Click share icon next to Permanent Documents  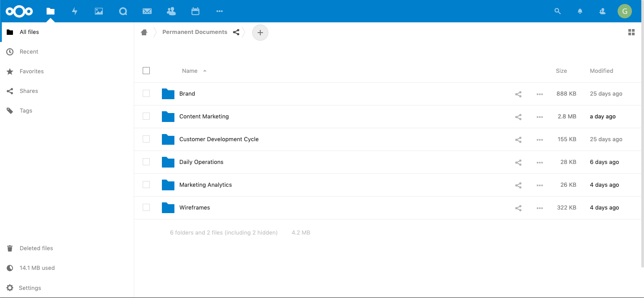tap(236, 32)
